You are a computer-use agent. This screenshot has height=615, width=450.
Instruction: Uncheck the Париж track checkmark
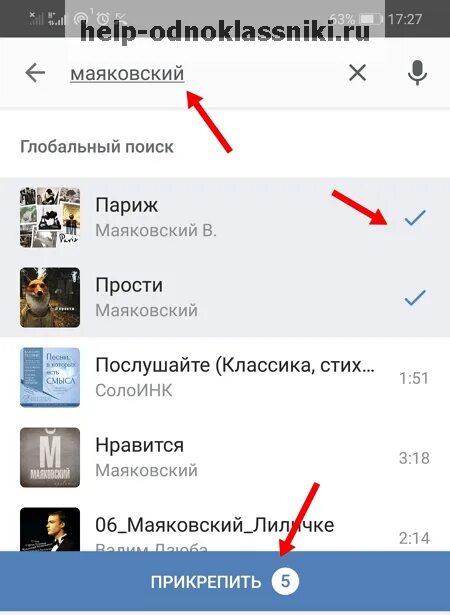[415, 218]
